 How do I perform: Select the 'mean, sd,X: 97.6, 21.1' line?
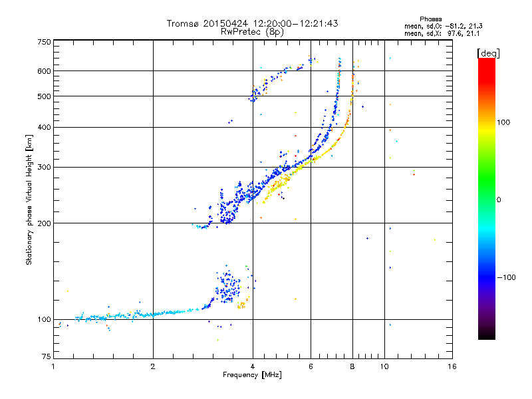pyautogui.click(x=442, y=33)
